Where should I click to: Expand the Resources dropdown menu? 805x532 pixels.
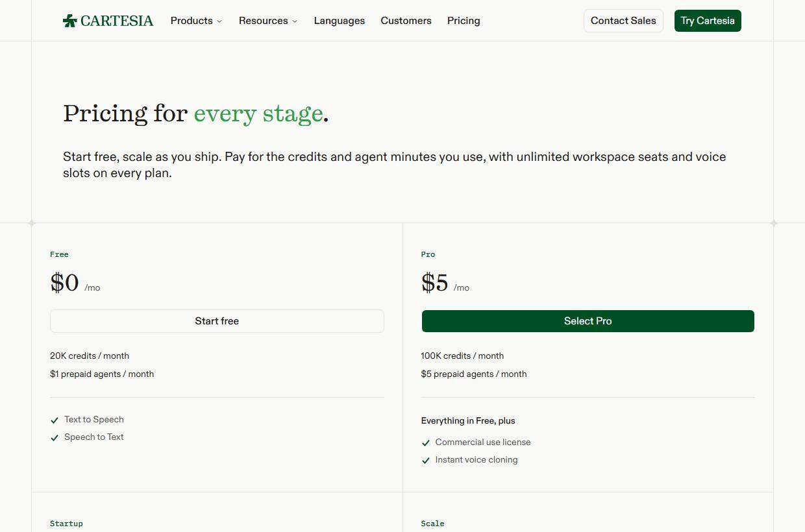point(268,21)
